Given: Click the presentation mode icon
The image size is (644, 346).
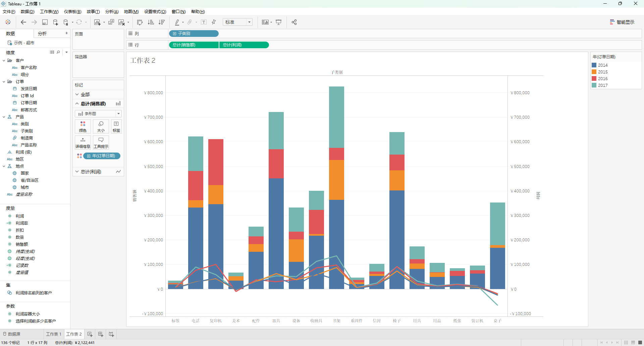Looking at the screenshot, I should [278, 22].
